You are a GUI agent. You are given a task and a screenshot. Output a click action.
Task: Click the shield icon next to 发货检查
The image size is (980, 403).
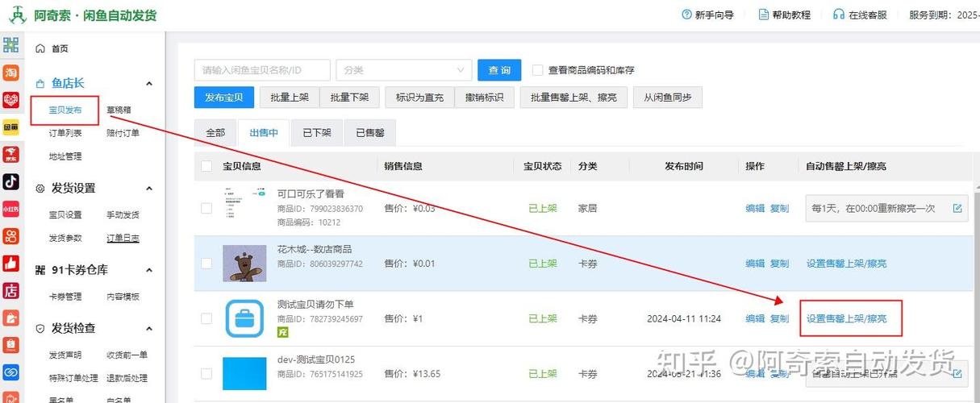tap(40, 329)
